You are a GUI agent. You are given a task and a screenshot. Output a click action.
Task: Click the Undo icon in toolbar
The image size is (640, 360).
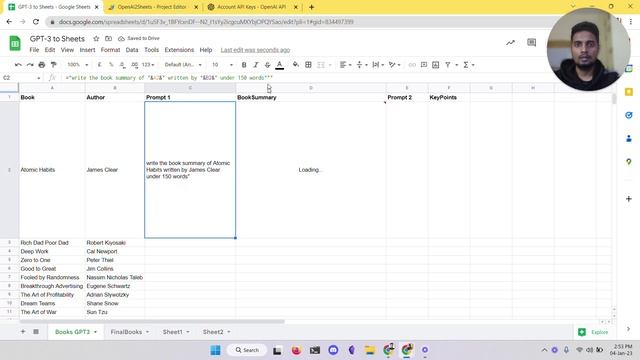tap(18, 64)
